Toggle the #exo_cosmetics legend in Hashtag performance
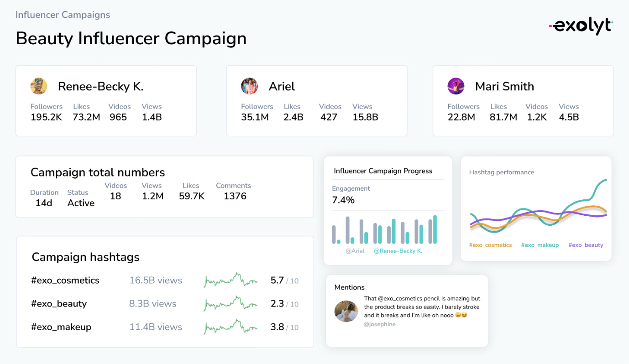 (490, 245)
